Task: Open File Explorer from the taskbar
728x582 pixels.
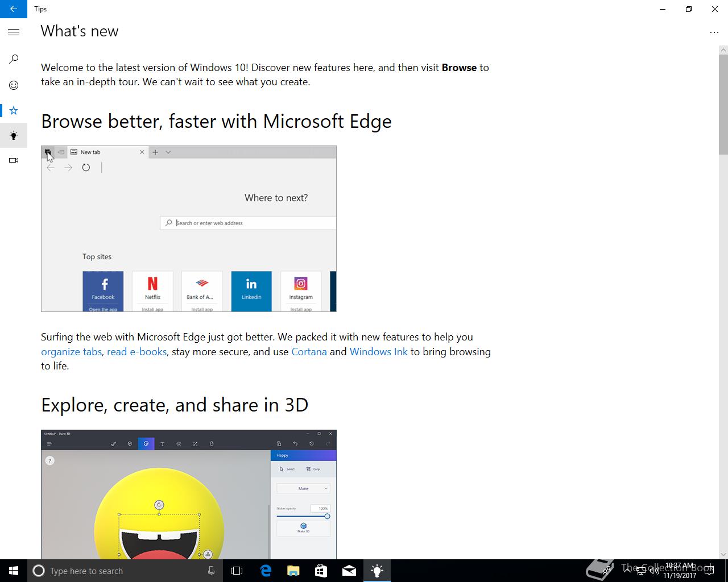Action: [293, 571]
